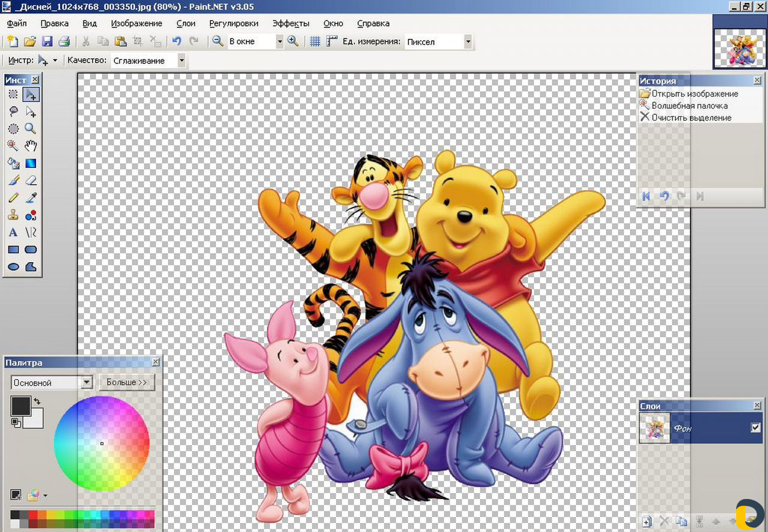Screen dimensions: 768x532
Task: Select the Move Selected Pixels tool
Action: click(x=31, y=94)
